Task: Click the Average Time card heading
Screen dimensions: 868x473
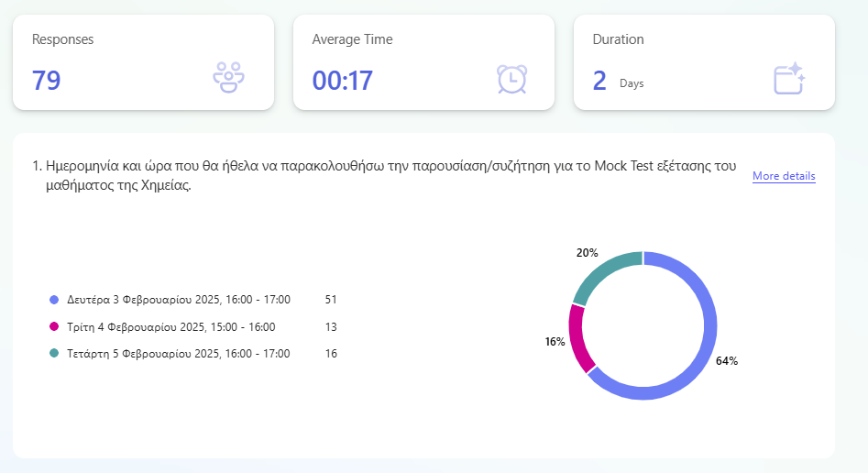Action: pos(352,39)
